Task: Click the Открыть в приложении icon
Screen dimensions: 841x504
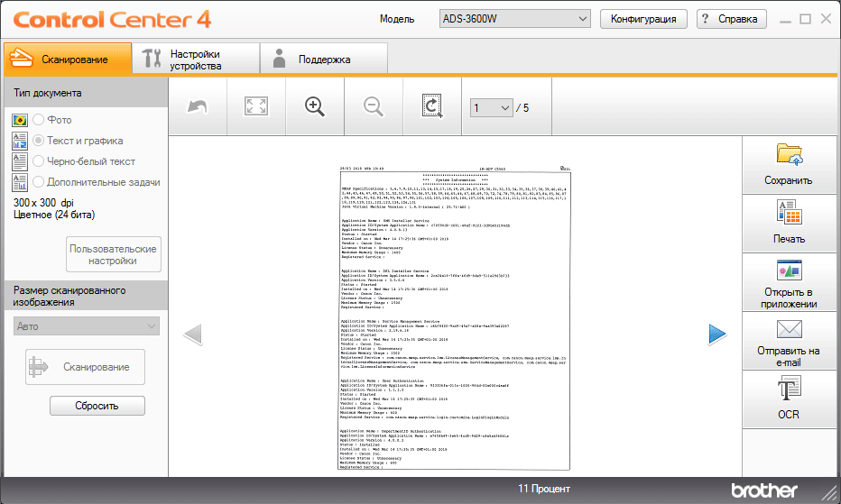Action: (x=789, y=270)
